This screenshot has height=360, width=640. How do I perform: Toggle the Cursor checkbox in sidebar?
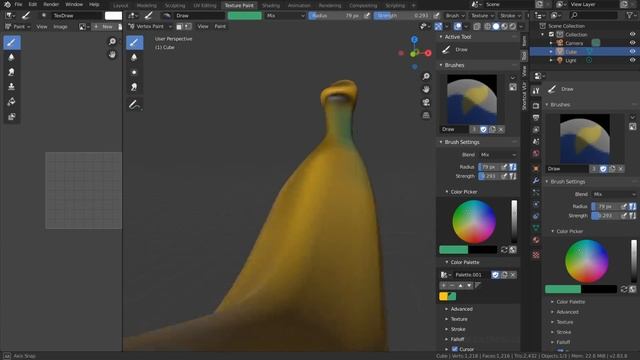pyautogui.click(x=455, y=349)
